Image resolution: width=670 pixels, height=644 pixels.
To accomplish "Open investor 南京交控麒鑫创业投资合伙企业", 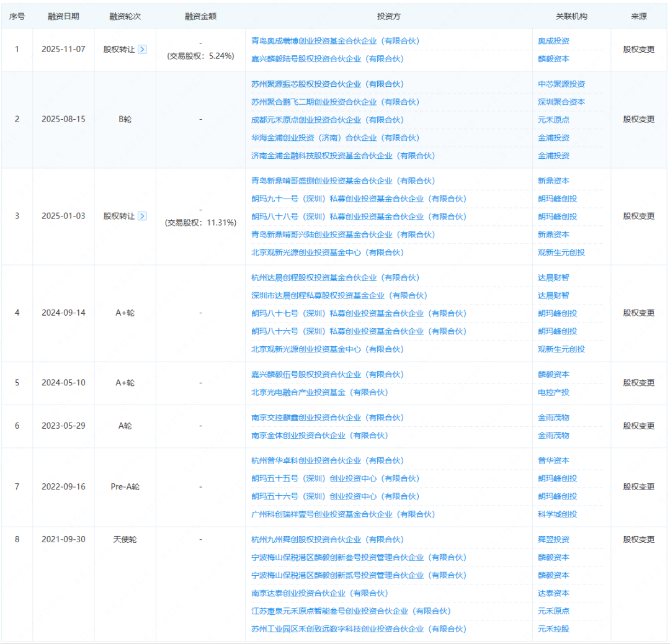I will [328, 418].
